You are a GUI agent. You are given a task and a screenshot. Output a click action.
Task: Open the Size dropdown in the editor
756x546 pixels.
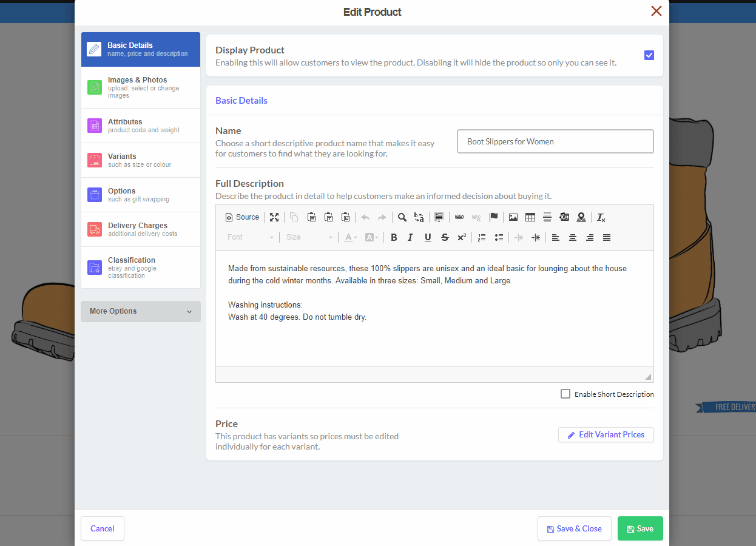click(x=309, y=237)
